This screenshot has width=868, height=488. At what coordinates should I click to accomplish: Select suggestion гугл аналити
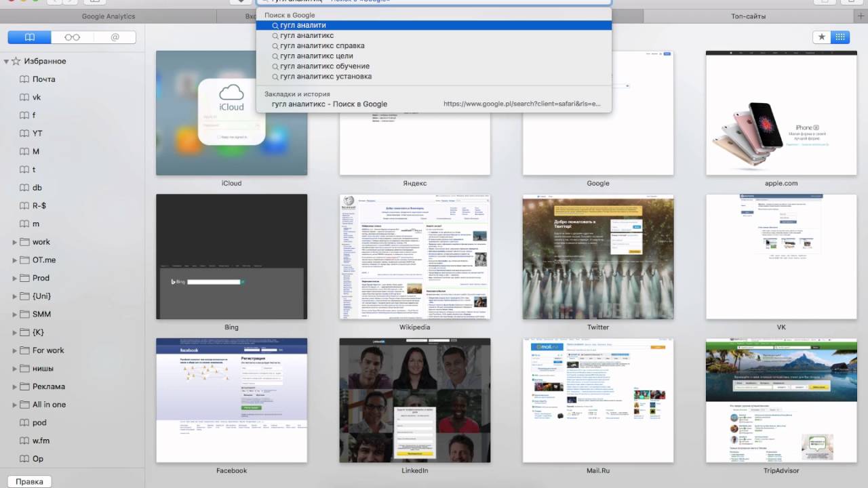coord(434,25)
